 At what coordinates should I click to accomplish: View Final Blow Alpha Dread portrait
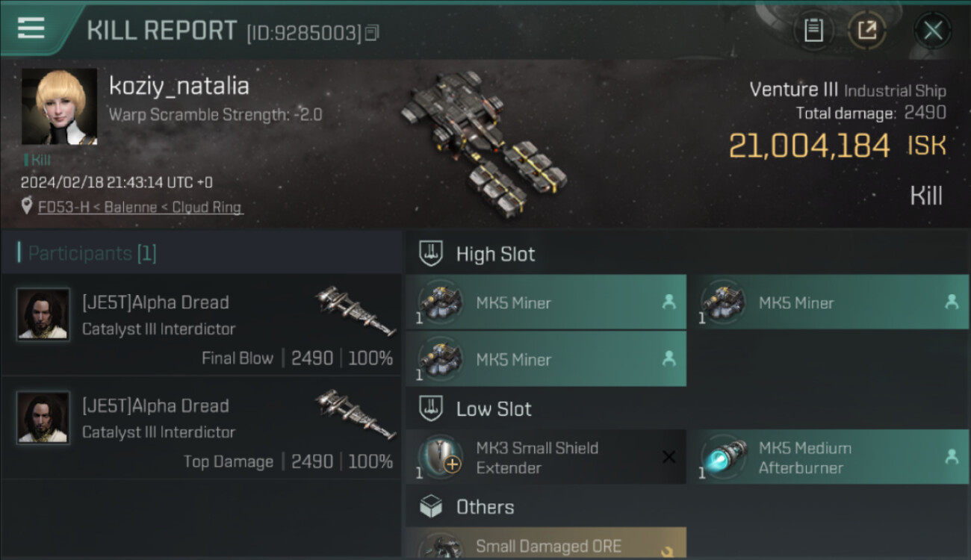click(43, 314)
